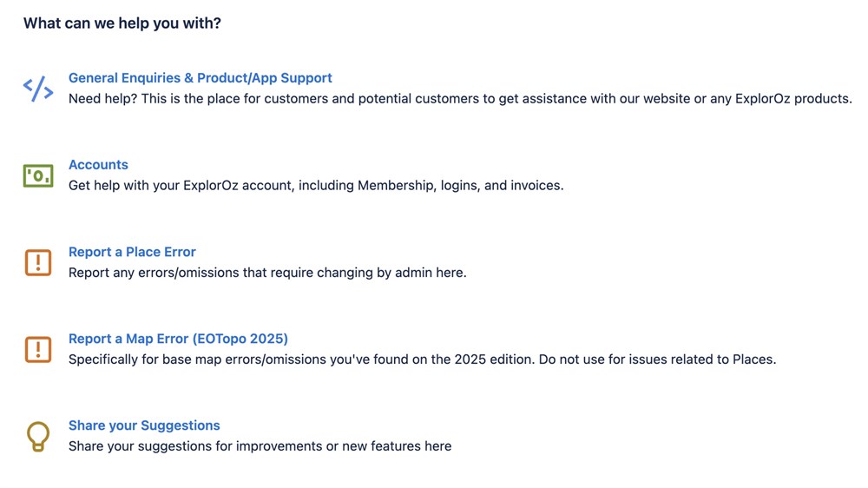Screen dimensions: 868x488
Task: Click the code brackets support icon
Action: coord(38,89)
